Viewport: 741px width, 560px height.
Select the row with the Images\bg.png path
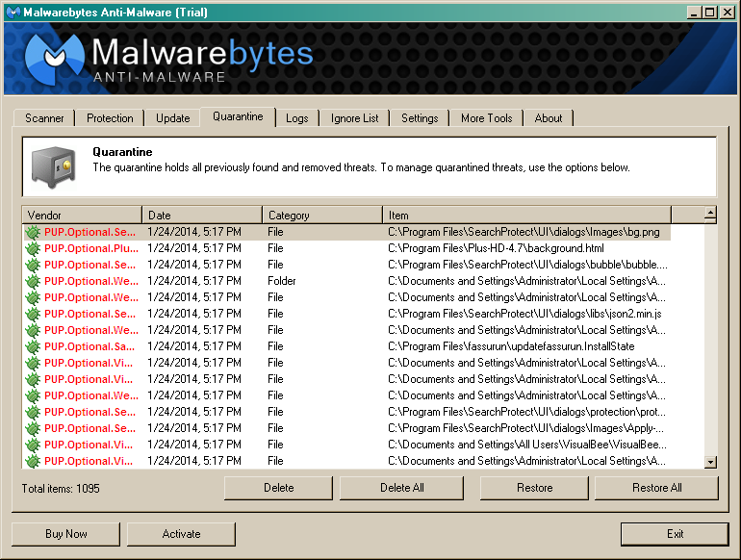point(346,232)
